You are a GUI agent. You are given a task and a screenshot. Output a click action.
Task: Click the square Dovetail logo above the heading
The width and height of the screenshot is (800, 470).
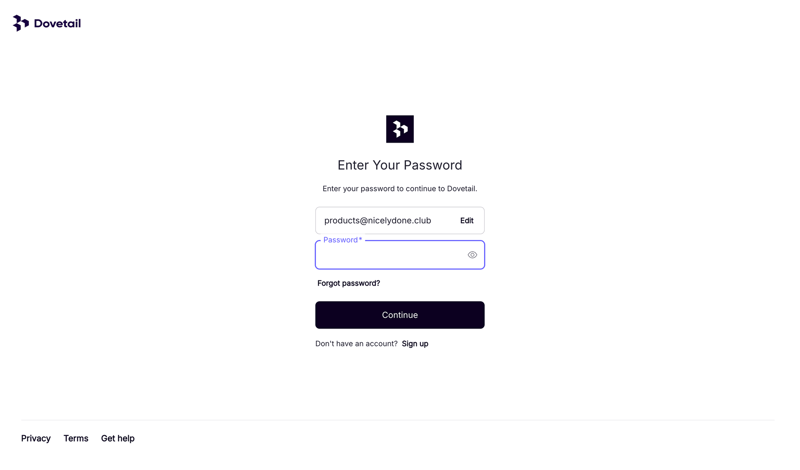tap(400, 129)
